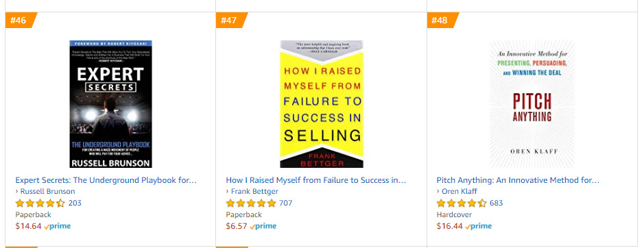Viewport: 644px width, 248px height.
Task: Open the 707 reviews link
Action: point(286,203)
